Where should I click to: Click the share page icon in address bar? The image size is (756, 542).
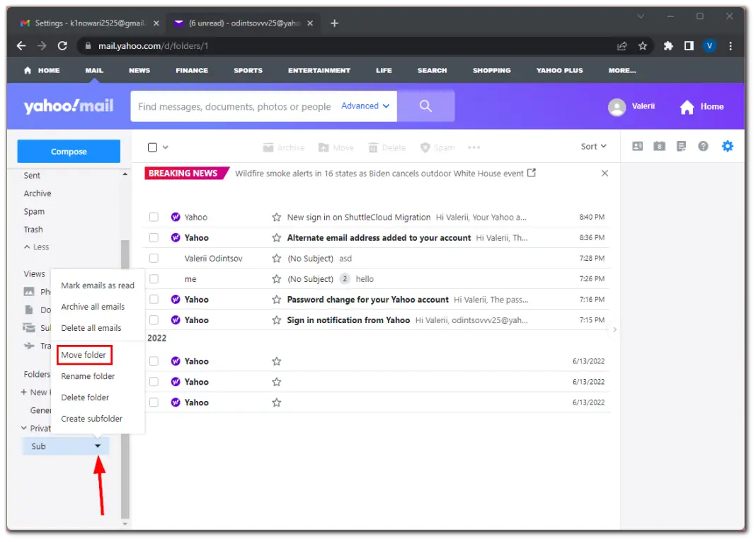[622, 46]
